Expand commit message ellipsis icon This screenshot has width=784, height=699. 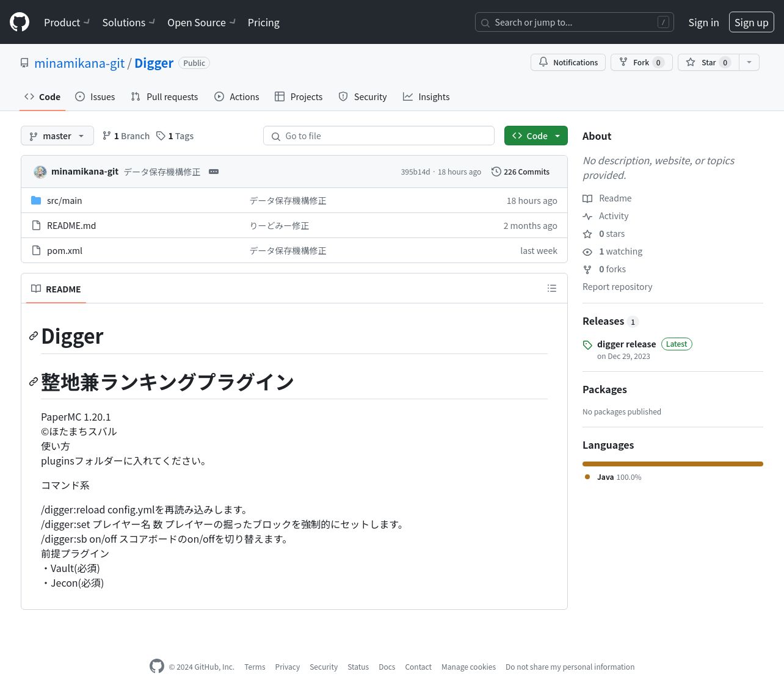[x=214, y=172]
